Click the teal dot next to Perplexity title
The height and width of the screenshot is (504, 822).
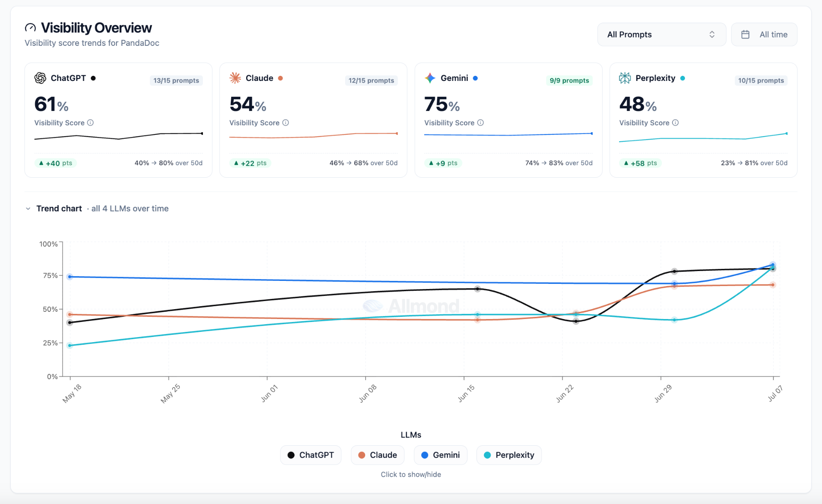click(x=682, y=78)
